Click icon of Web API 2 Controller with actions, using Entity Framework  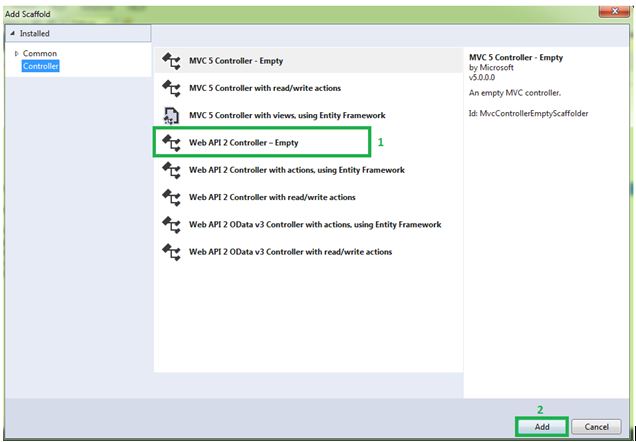coord(171,170)
